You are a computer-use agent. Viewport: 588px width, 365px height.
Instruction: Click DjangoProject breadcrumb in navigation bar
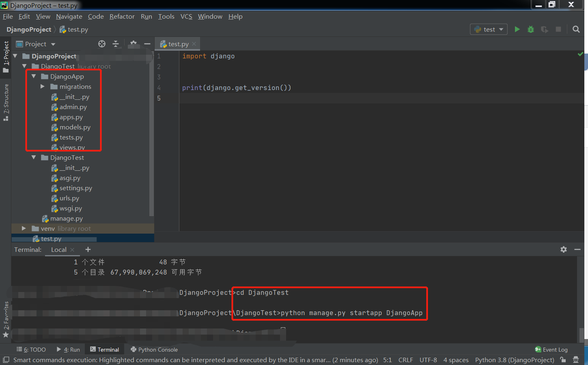[29, 29]
